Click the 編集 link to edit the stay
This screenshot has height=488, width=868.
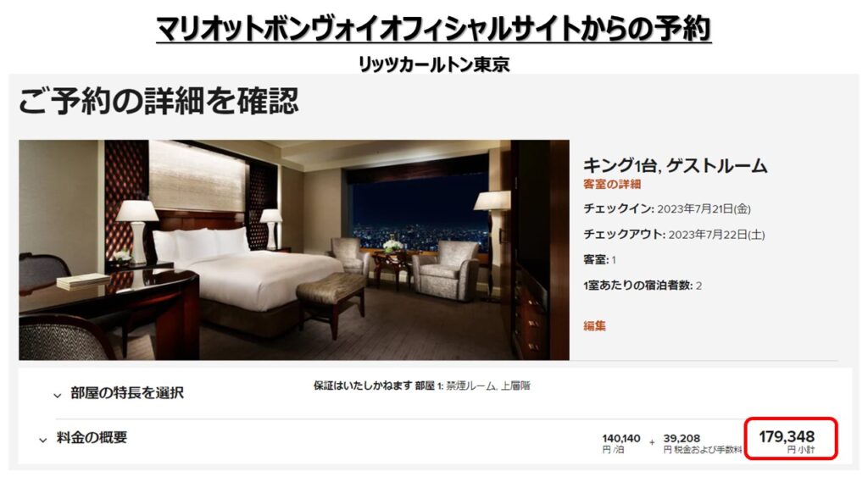594,326
